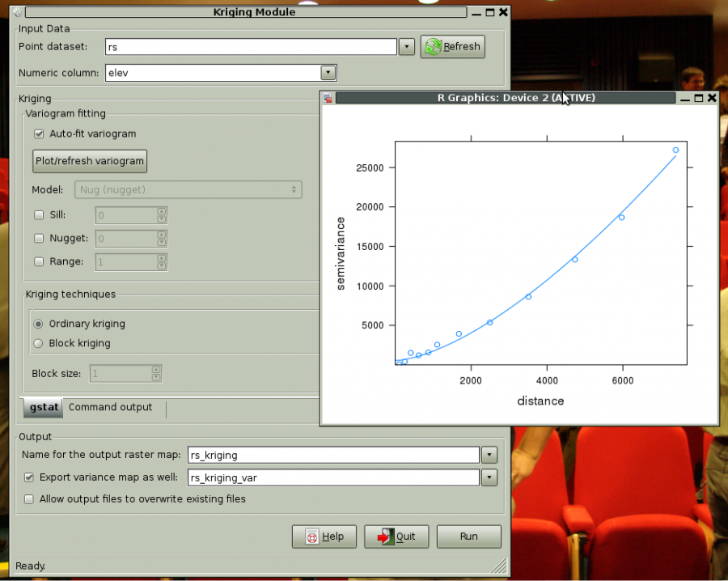Expand the Numeric column dropdown arrow
Viewport: 728px width, 581px height.
pyautogui.click(x=328, y=73)
